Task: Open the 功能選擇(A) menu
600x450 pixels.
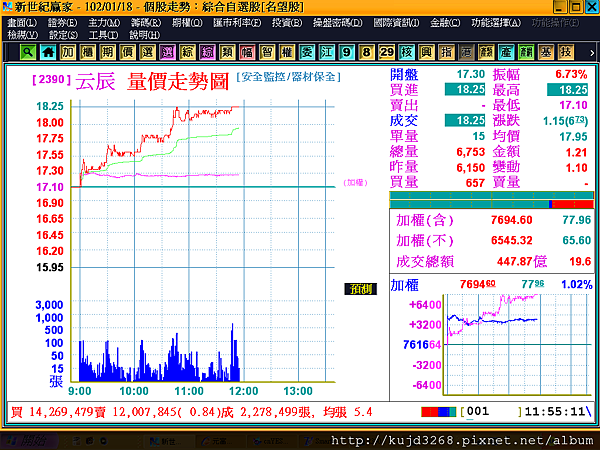Action: pyautogui.click(x=496, y=23)
